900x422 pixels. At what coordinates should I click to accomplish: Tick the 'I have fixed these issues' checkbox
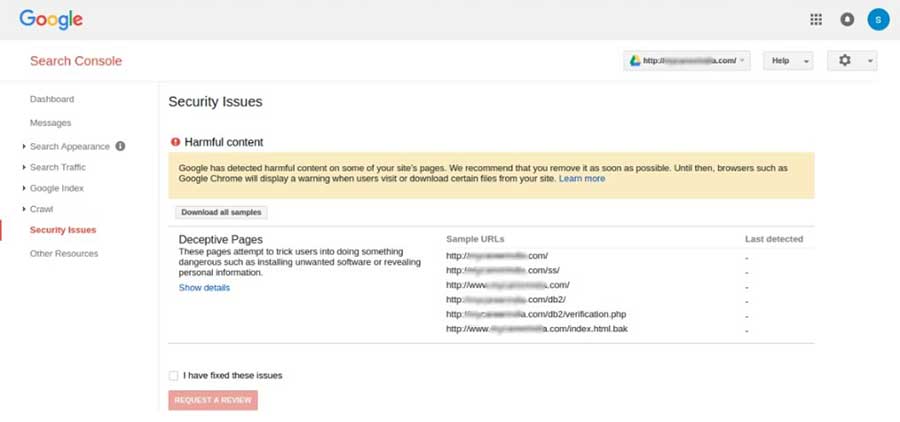tap(173, 375)
